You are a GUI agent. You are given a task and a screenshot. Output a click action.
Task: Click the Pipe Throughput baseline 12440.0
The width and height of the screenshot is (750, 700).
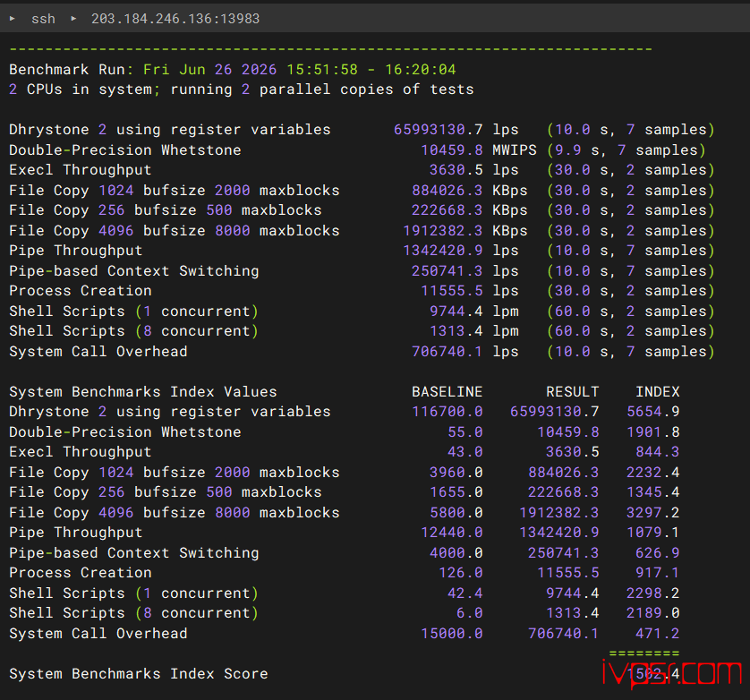click(x=452, y=533)
